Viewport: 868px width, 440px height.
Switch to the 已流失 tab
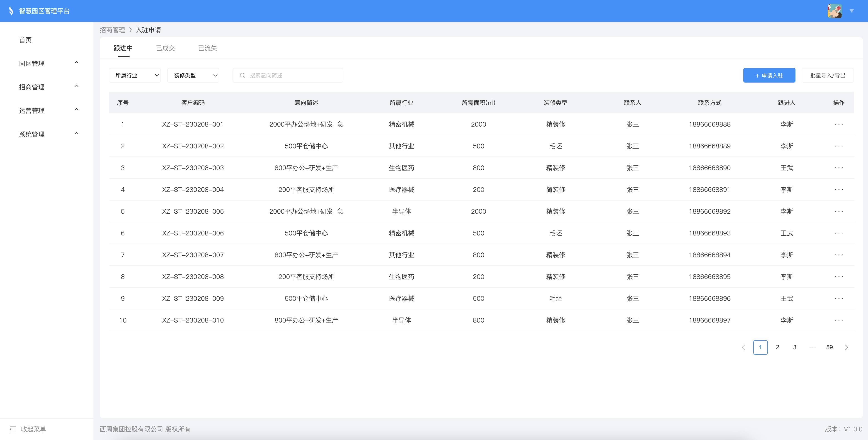pos(208,48)
